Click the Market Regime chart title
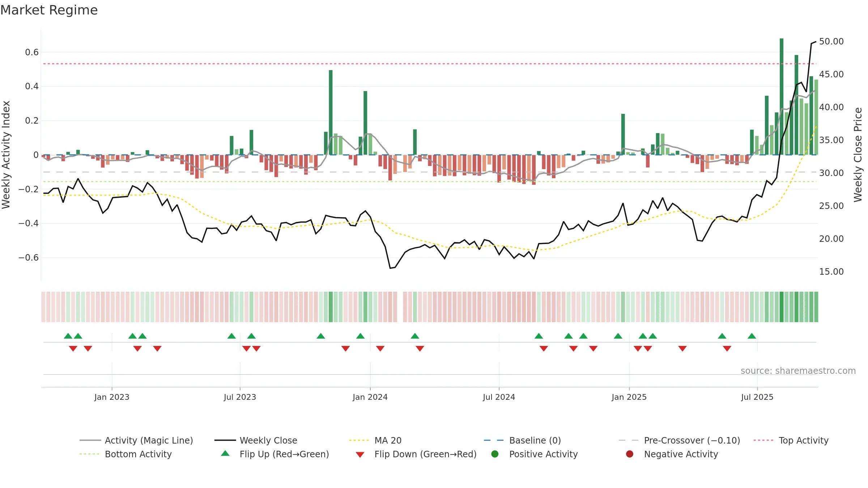 tap(49, 10)
